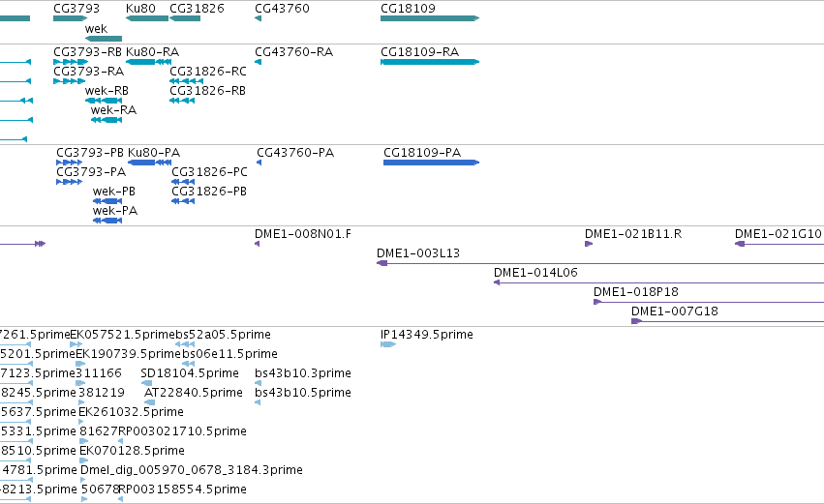
Task: Click the CG18109-RA transcript bar
Action: pyautogui.click(x=430, y=62)
